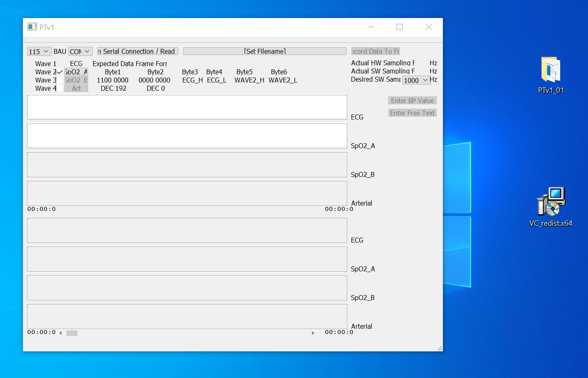Click the PTv1 icon in the title bar
The height and width of the screenshot is (378, 588).
click(32, 26)
